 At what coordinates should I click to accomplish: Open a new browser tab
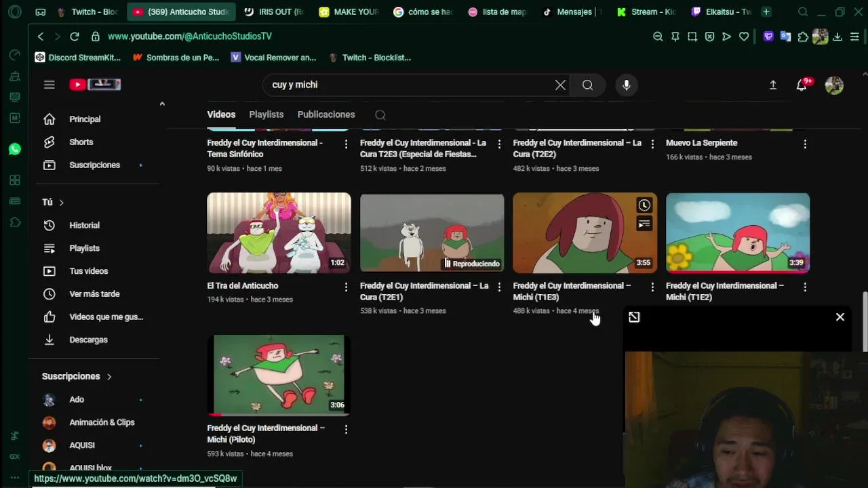[766, 12]
